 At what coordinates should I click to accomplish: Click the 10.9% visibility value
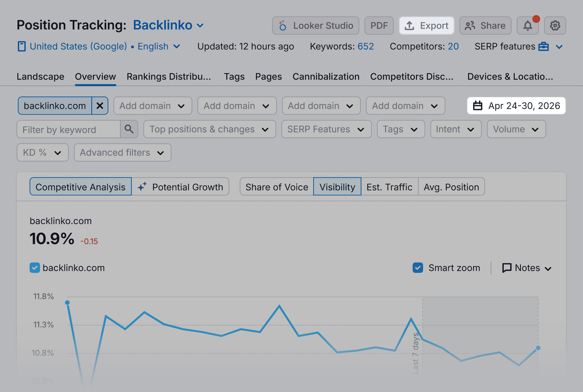click(x=52, y=239)
